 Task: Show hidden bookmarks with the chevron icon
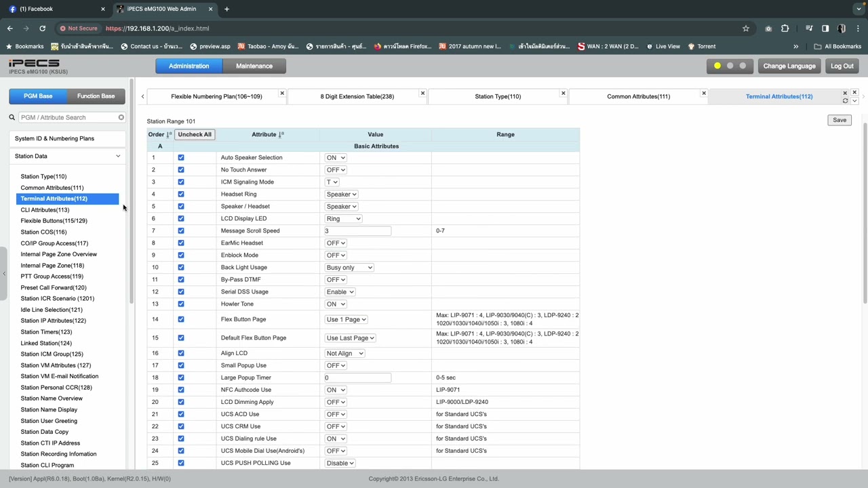[x=796, y=47]
